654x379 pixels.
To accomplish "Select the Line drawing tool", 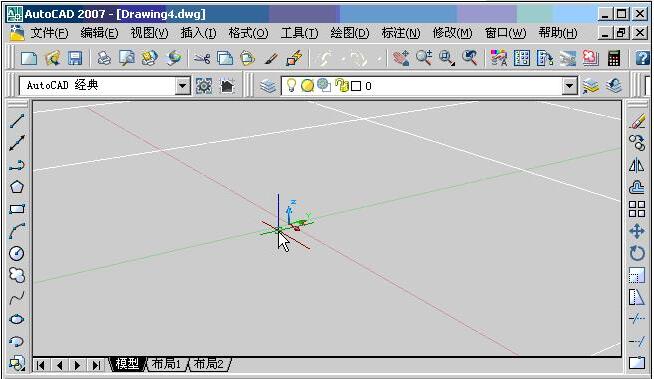I will 17,121.
